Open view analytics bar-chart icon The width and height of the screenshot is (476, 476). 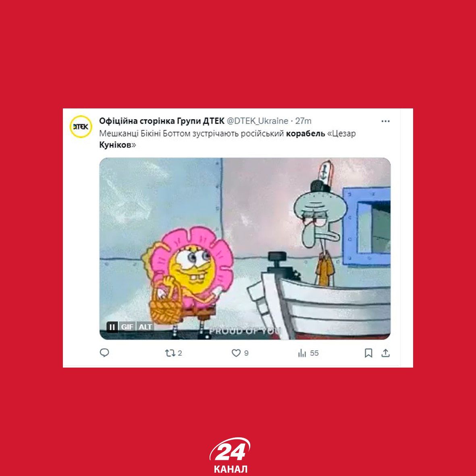tap(302, 353)
